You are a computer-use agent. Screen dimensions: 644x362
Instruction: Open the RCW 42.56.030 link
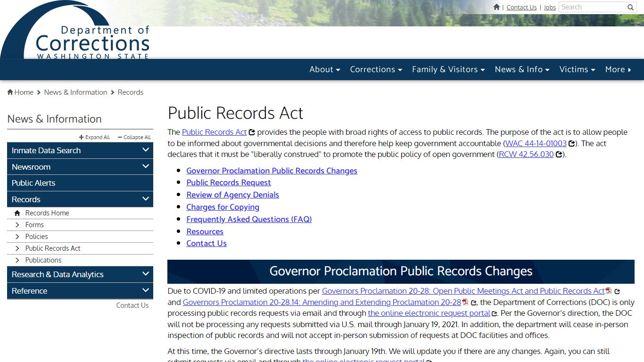(x=526, y=154)
